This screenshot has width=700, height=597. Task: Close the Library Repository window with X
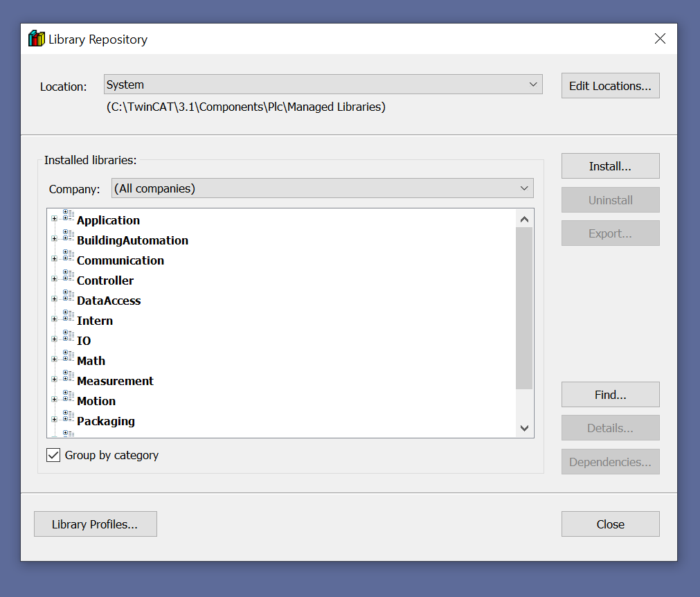click(660, 38)
